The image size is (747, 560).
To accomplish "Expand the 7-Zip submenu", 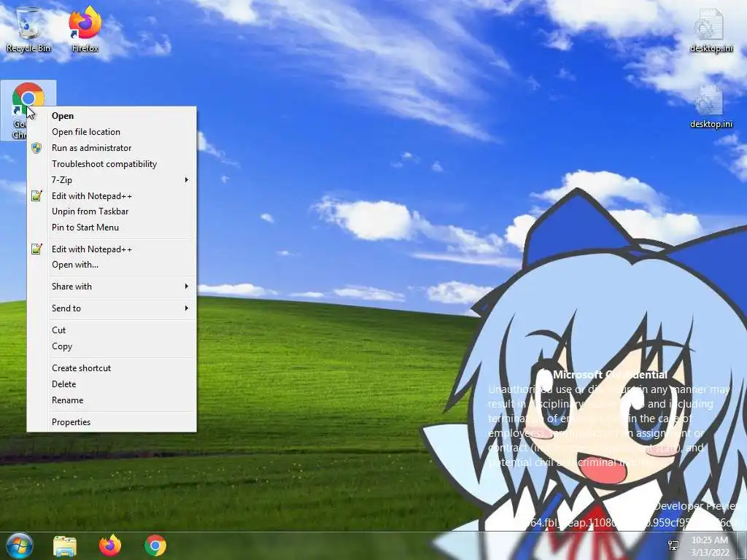I will tap(112, 180).
